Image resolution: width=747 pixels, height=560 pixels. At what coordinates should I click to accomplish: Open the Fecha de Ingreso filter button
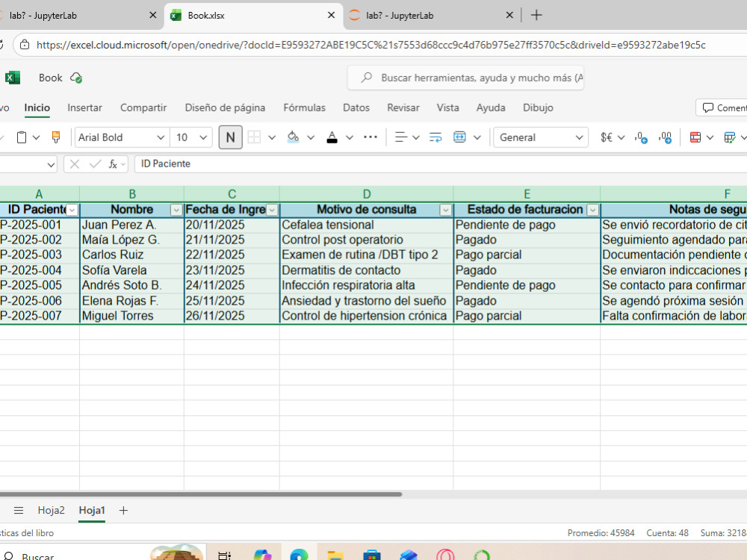tap(273, 210)
